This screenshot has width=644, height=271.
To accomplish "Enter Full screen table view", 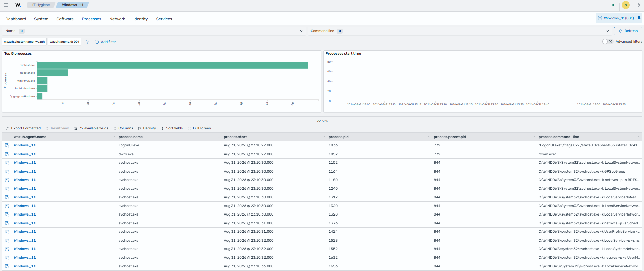I will [200, 128].
